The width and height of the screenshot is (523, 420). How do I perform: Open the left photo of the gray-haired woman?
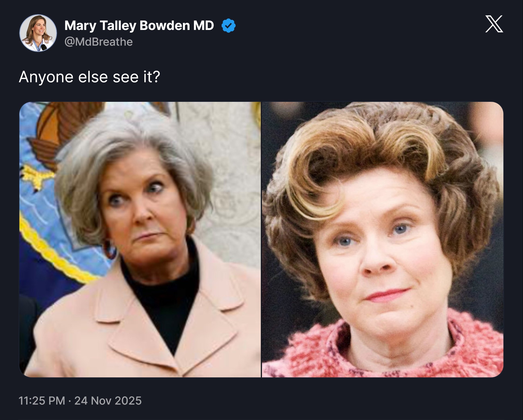pyautogui.click(x=140, y=239)
